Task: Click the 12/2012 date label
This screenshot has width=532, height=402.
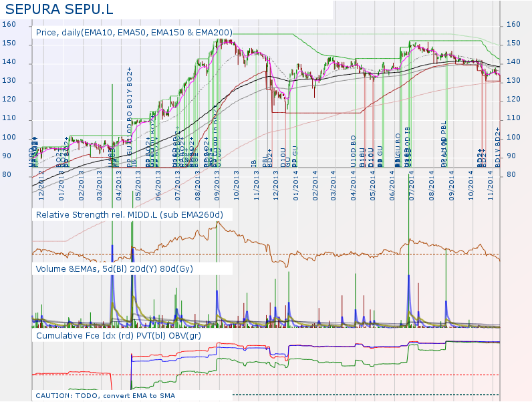Action: (41, 186)
